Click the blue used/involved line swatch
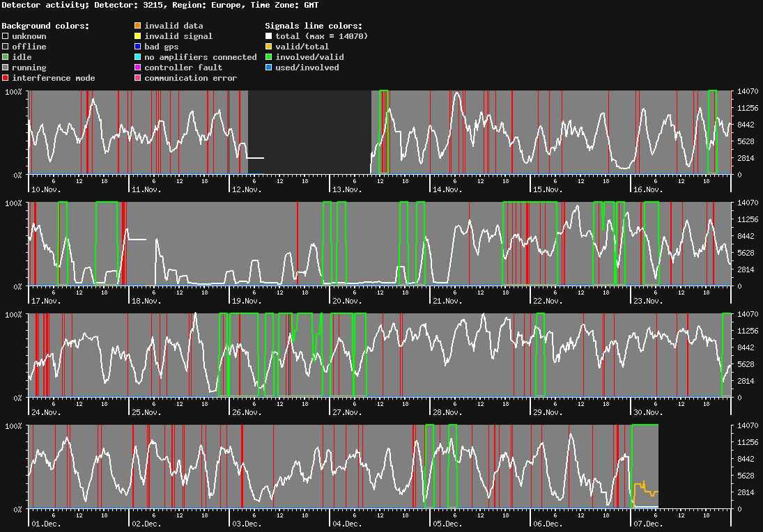This screenshot has height=532, width=763. pos(268,68)
